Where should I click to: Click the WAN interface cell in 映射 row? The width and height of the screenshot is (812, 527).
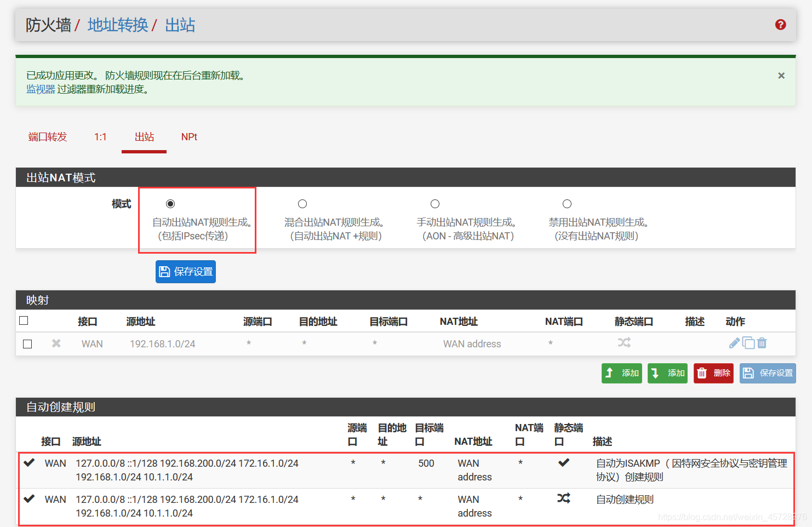[x=92, y=344]
